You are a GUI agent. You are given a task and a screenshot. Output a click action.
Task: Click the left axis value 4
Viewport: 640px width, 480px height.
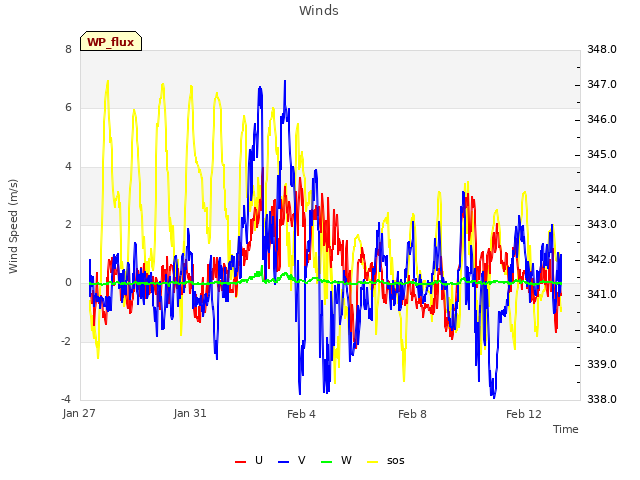(x=68, y=166)
